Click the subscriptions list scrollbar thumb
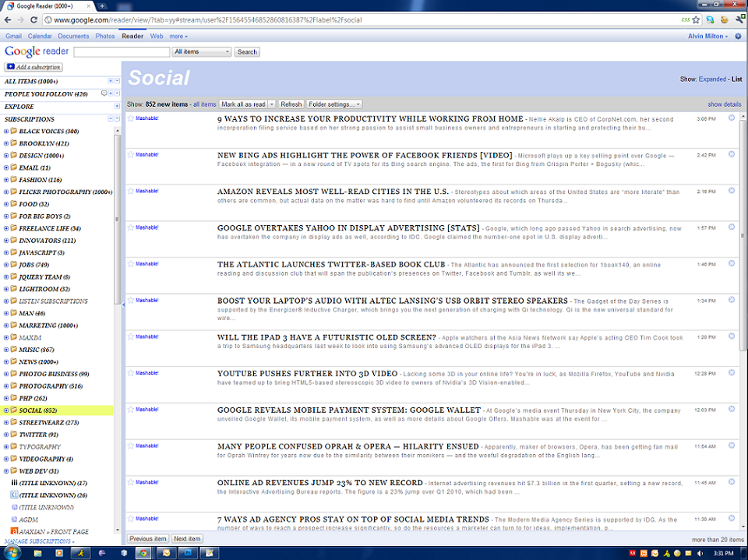748x560 pixels. (x=117, y=220)
